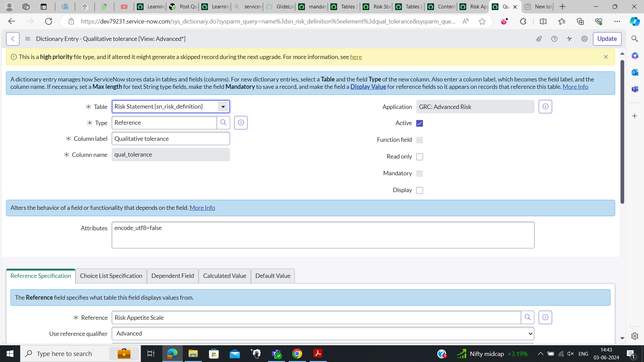Click the Update button
Screen dimensions: 644x362
pos(607,39)
